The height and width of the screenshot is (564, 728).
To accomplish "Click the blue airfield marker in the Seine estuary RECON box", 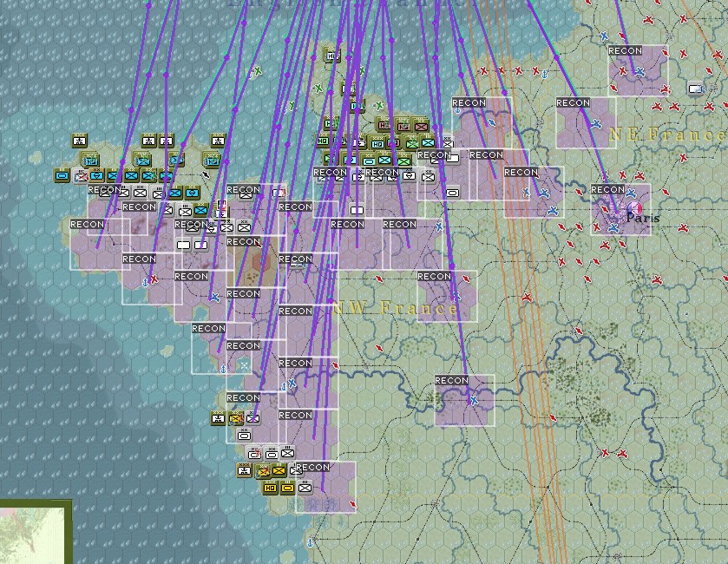I will 492,122.
